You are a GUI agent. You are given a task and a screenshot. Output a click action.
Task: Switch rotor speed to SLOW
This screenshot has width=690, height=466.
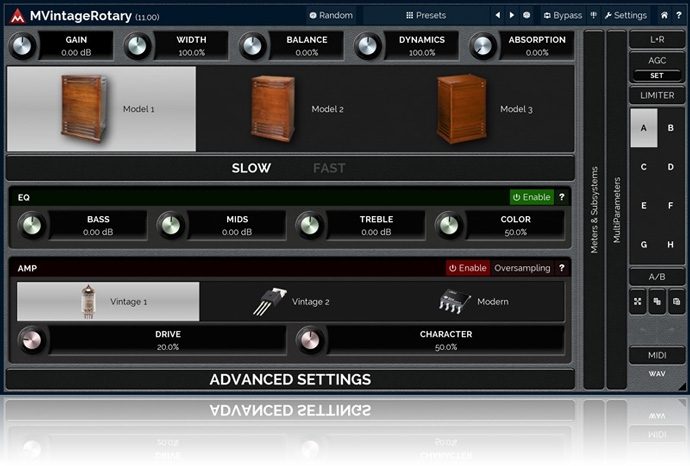(x=251, y=168)
